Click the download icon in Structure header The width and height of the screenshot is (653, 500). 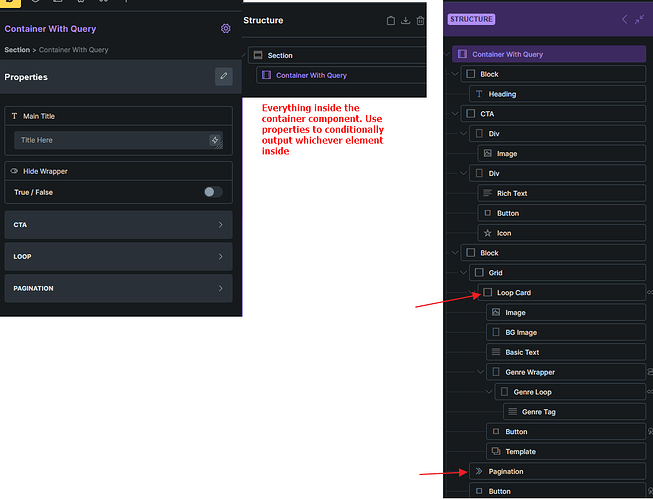tap(405, 20)
